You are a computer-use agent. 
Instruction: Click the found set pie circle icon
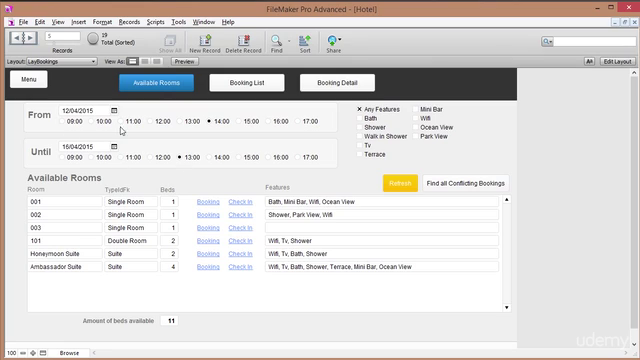click(93, 39)
